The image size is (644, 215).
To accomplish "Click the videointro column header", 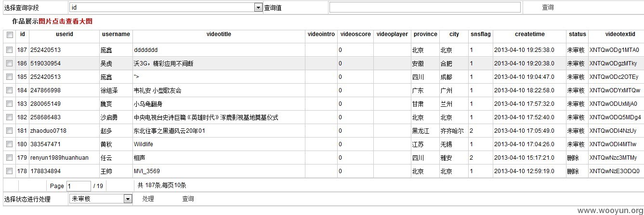I will (x=321, y=34).
